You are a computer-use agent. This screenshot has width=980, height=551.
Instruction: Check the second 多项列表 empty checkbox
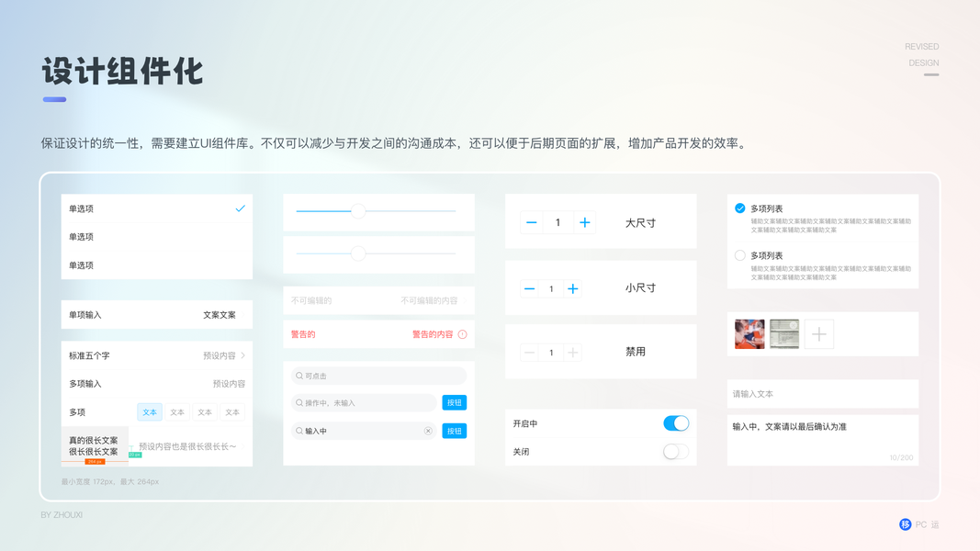coord(740,255)
